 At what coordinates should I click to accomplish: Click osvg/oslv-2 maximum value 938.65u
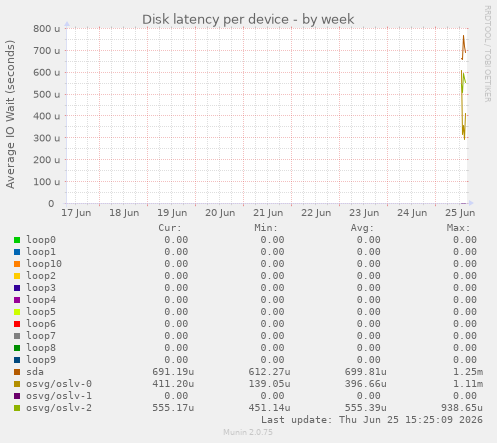click(x=462, y=408)
